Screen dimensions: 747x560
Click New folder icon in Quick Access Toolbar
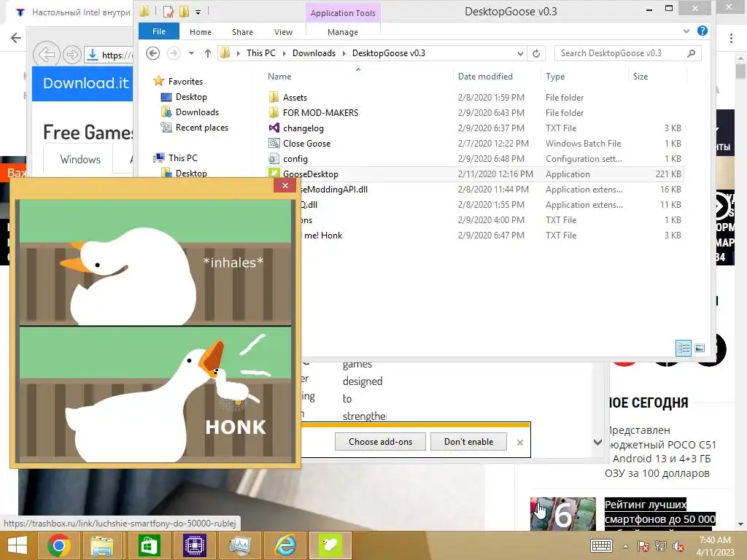pyautogui.click(x=184, y=12)
